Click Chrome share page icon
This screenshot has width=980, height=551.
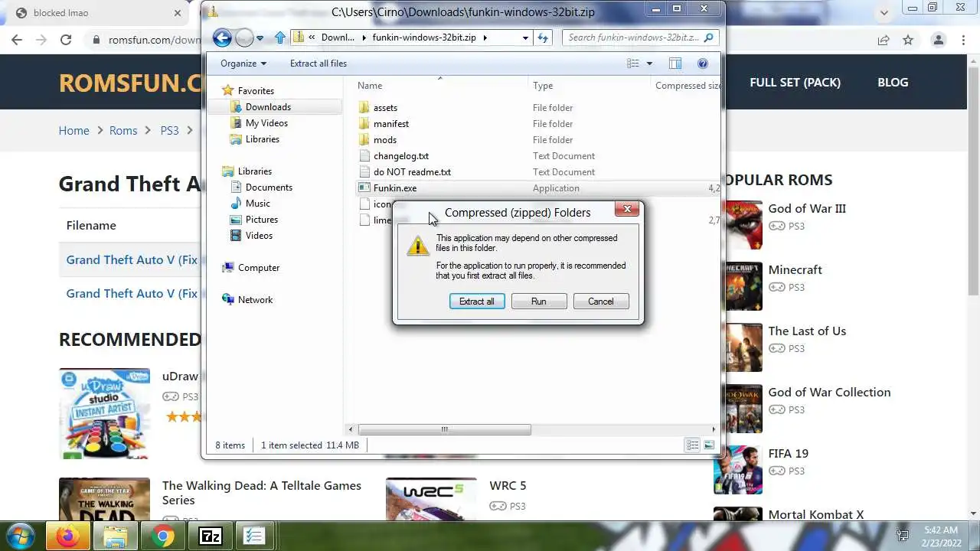[x=884, y=40]
